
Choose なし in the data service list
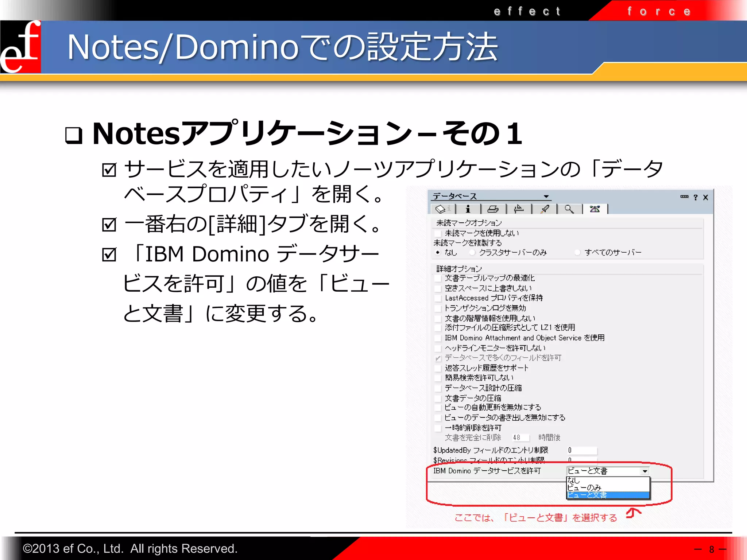pyautogui.click(x=608, y=481)
